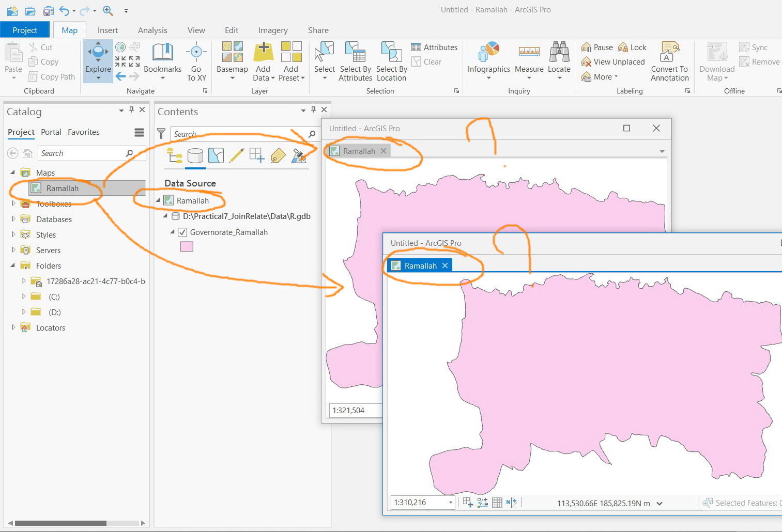Image resolution: width=782 pixels, height=532 pixels.
Task: Click the Constraints icon in the map status bar
Action: point(483,503)
